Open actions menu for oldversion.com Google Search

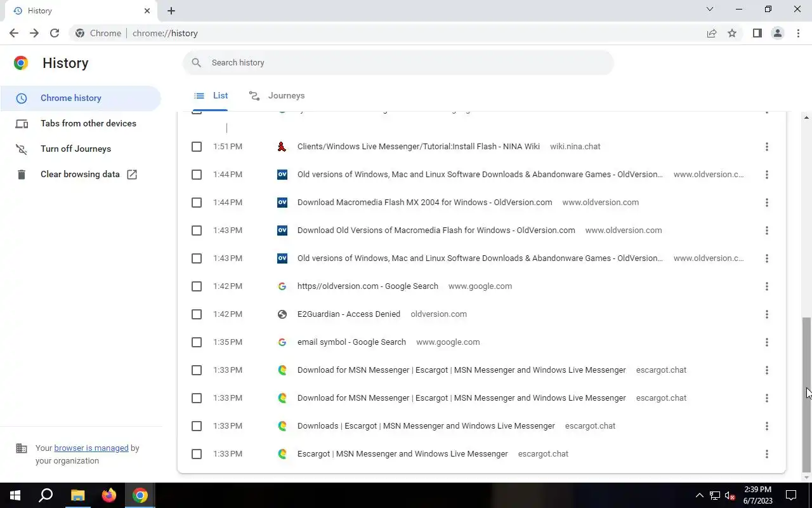coord(766,286)
